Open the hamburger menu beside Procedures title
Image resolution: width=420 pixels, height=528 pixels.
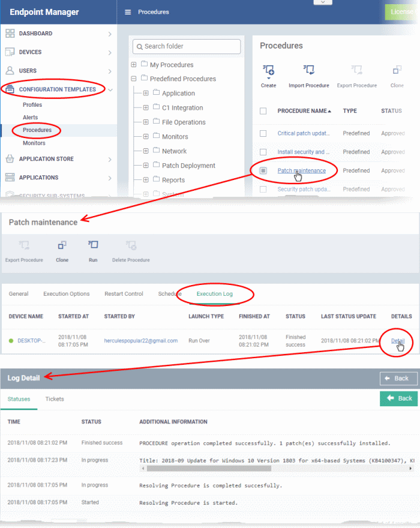[x=128, y=12]
